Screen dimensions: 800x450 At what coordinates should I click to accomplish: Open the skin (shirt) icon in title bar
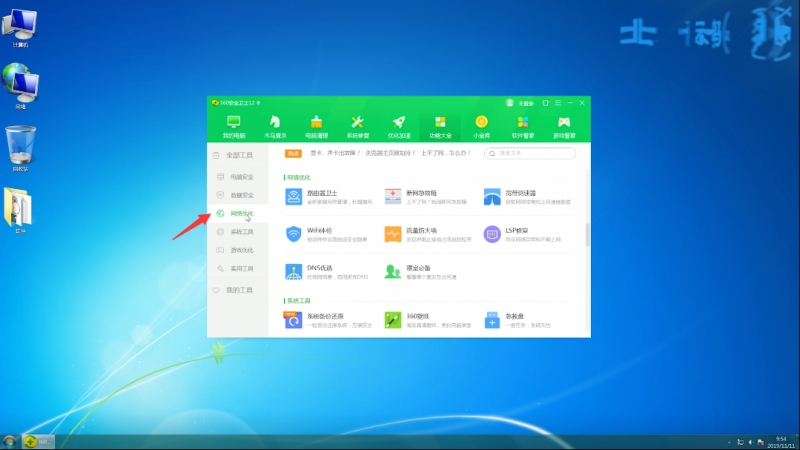coord(545,103)
